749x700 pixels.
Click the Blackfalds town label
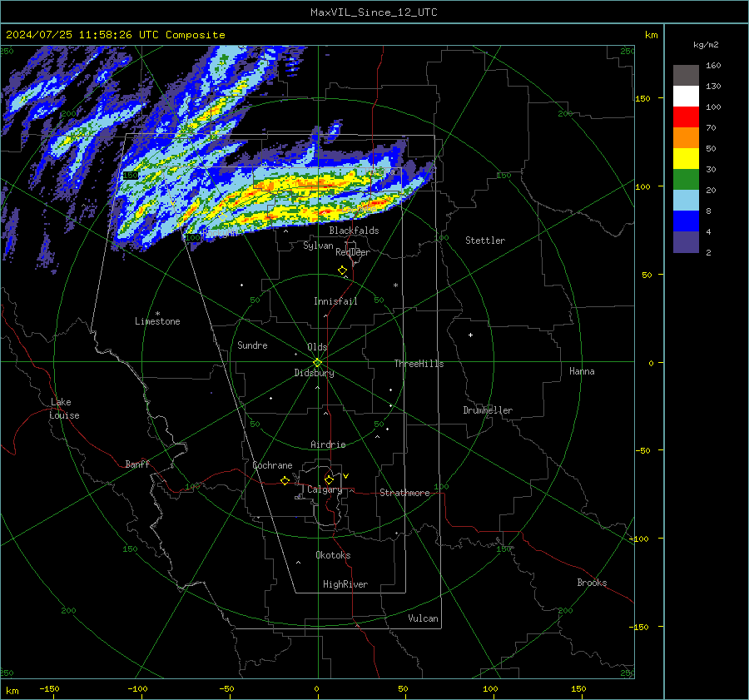tap(354, 231)
